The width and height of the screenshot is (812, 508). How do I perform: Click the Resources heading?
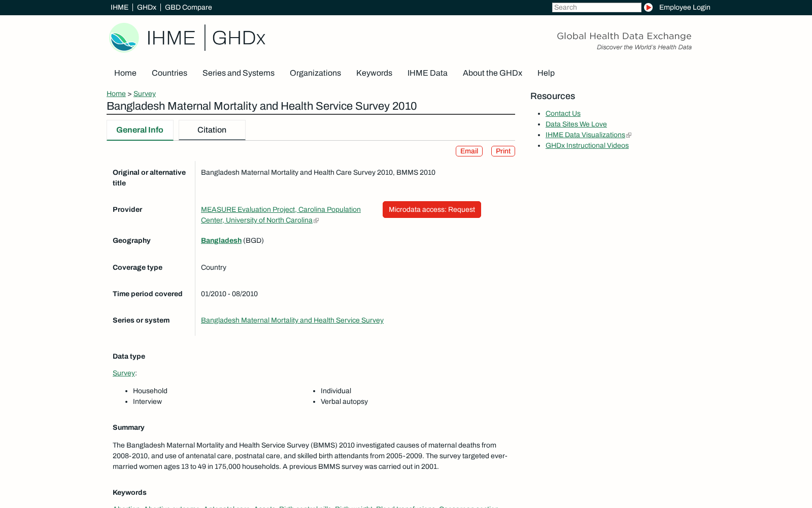553,96
